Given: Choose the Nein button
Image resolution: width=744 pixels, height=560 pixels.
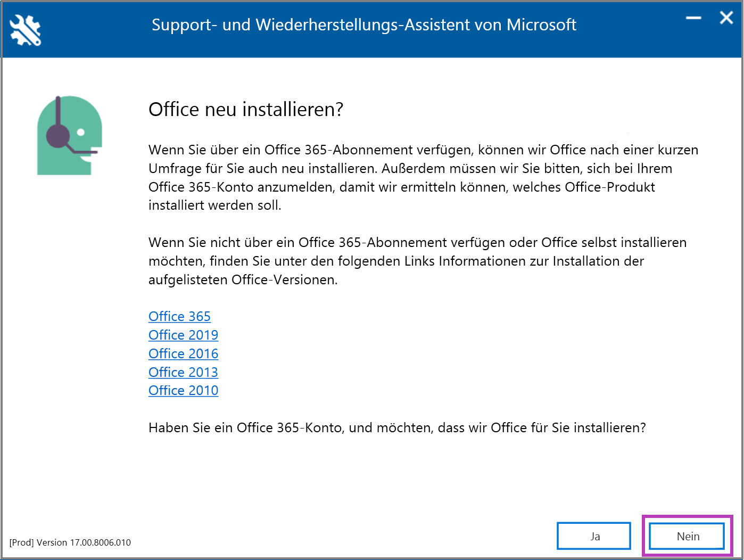Looking at the screenshot, I should point(687,536).
